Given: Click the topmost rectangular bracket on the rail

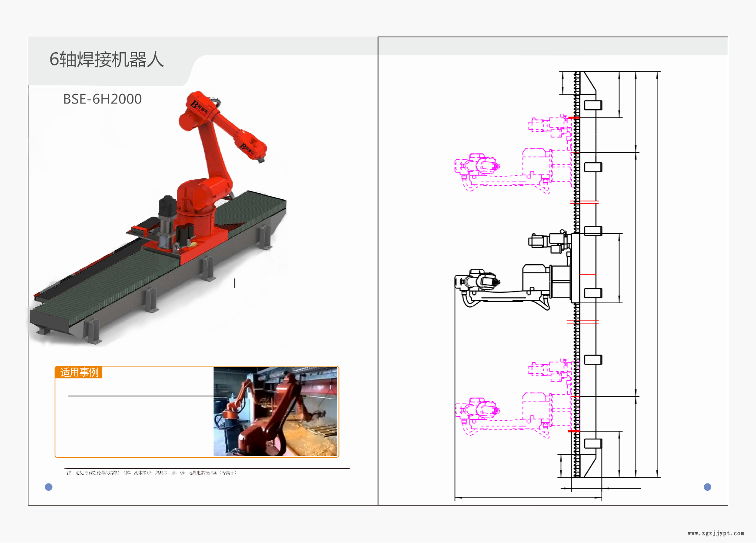Looking at the screenshot, I should 593,105.
